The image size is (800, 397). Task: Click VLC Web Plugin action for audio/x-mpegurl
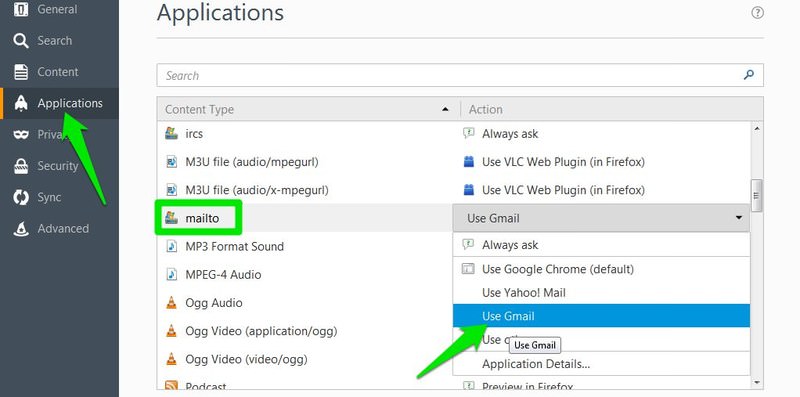563,190
